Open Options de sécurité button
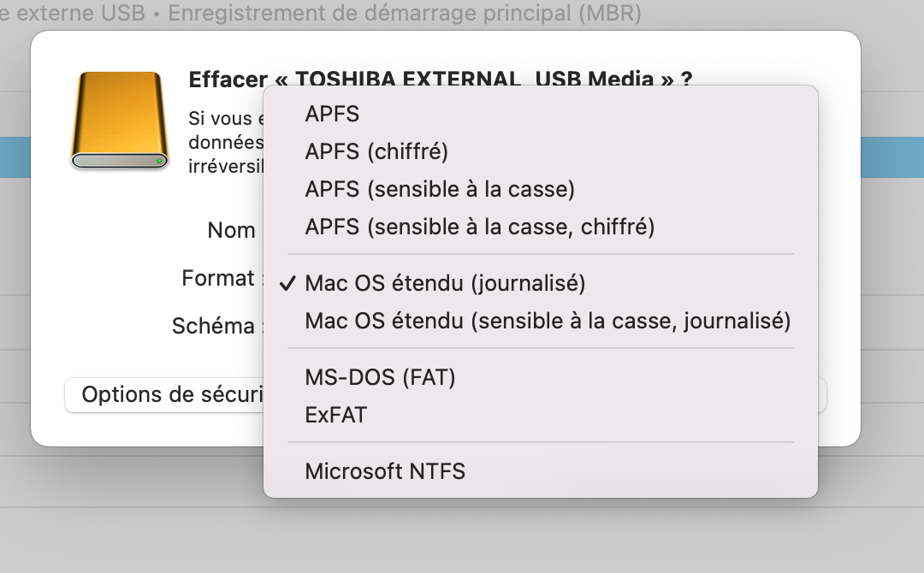This screenshot has width=924, height=573. tap(164, 394)
